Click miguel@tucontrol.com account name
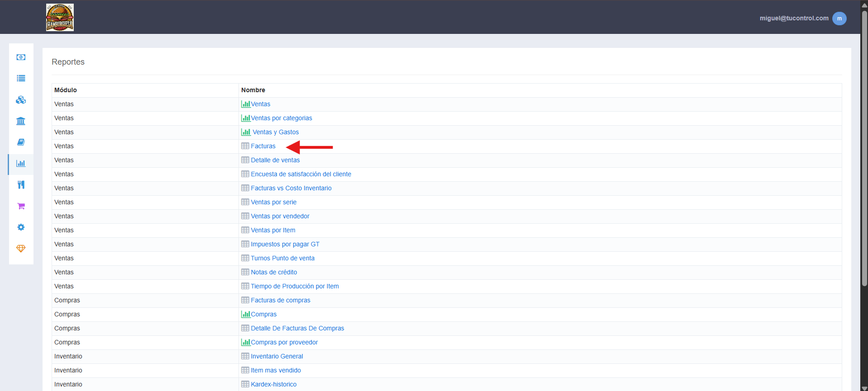 coord(794,18)
